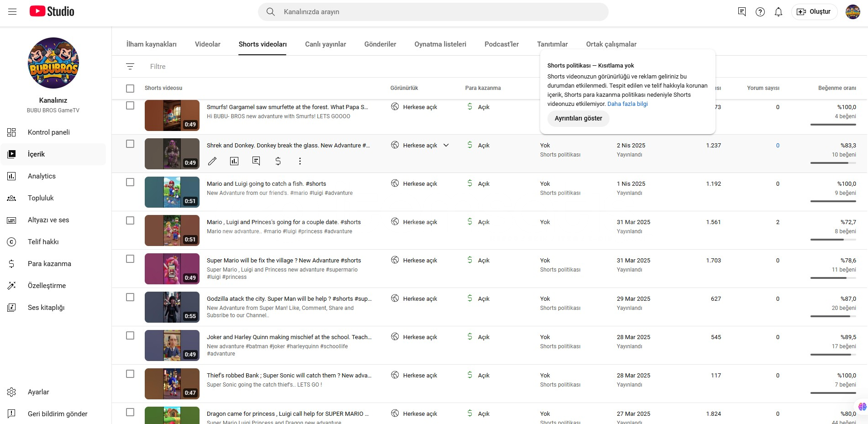This screenshot has height=424, width=868.
Task: Click the Kanalınızda arayın search field
Action: (x=434, y=12)
